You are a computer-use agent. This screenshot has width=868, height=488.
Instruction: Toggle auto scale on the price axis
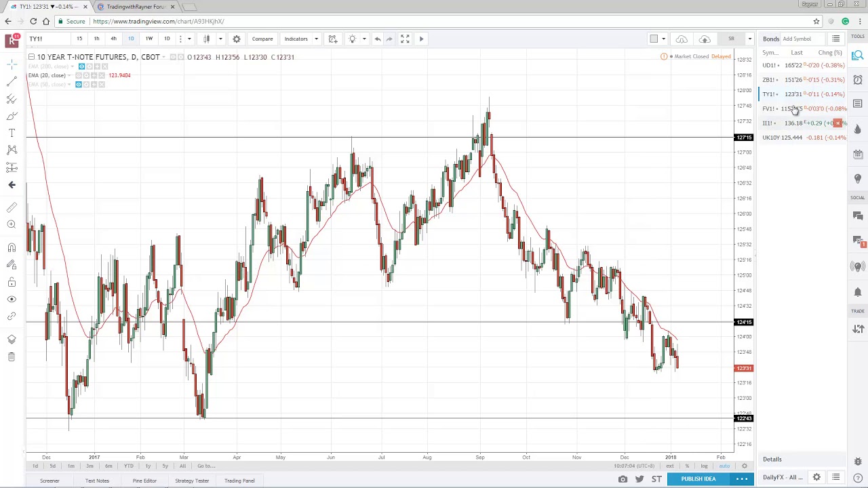[x=724, y=466]
